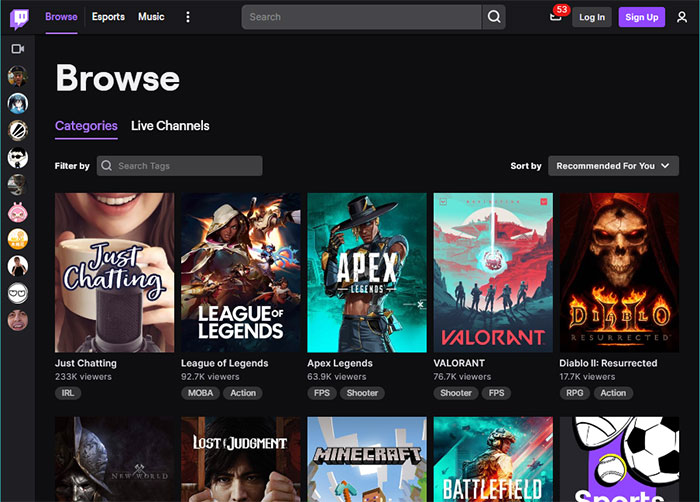Viewport: 700px width, 502px height.
Task: Open the Minecraft category cover
Action: click(367, 459)
